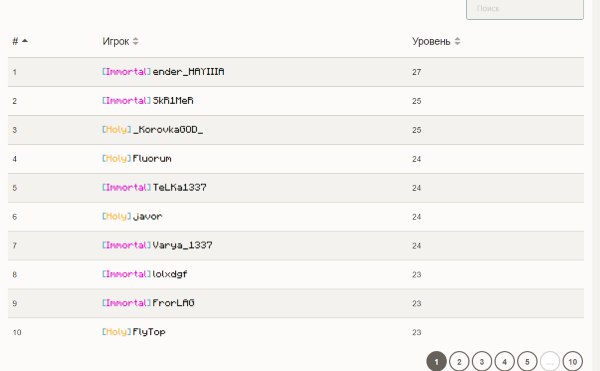
Task: Select FrorLAG player name
Action: [x=173, y=303]
